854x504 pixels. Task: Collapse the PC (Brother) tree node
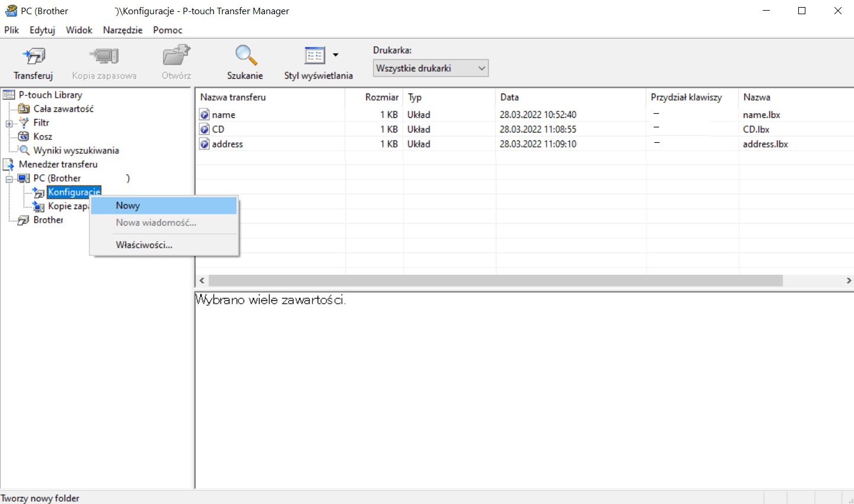pyautogui.click(x=9, y=179)
